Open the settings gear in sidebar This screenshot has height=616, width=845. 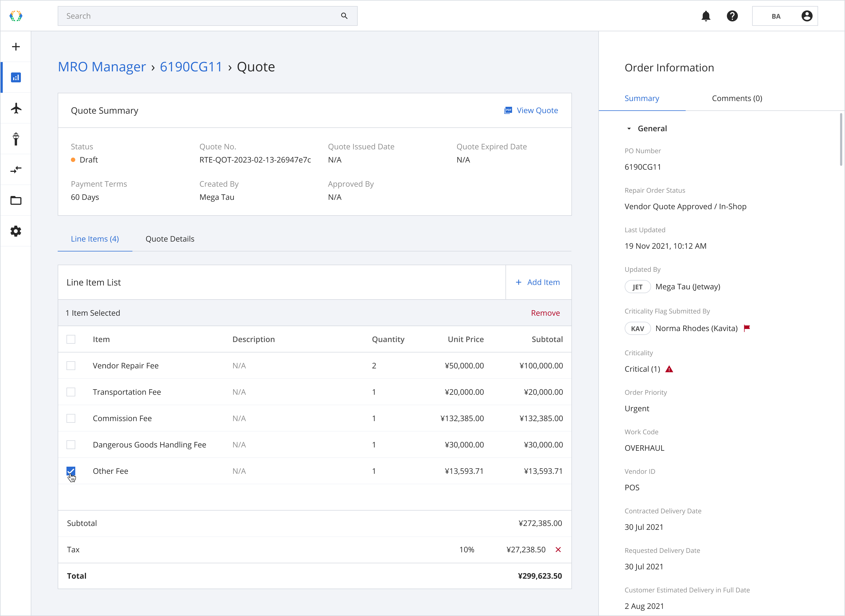(x=16, y=231)
